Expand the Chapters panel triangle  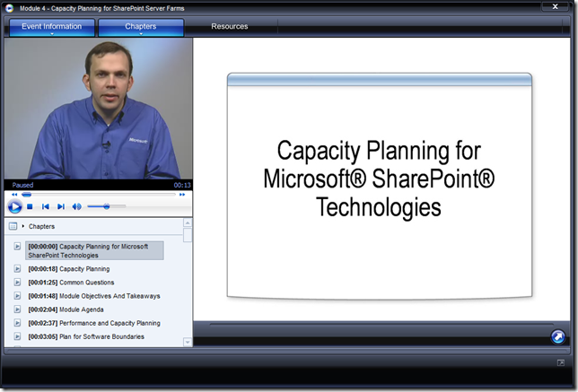click(22, 226)
